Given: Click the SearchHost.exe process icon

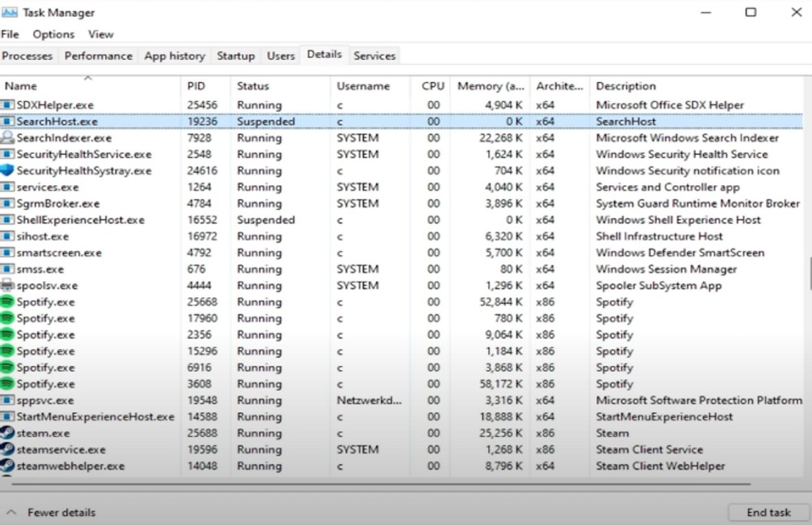Looking at the screenshot, I should tap(7, 121).
